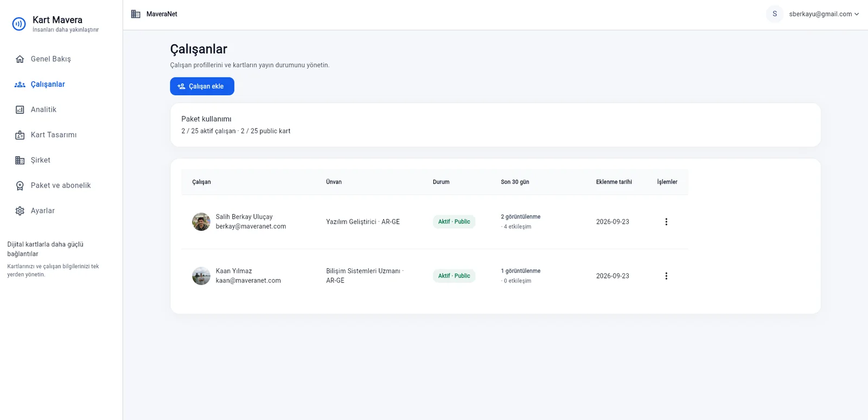Click the chart icon beside Analitik

[x=20, y=109]
